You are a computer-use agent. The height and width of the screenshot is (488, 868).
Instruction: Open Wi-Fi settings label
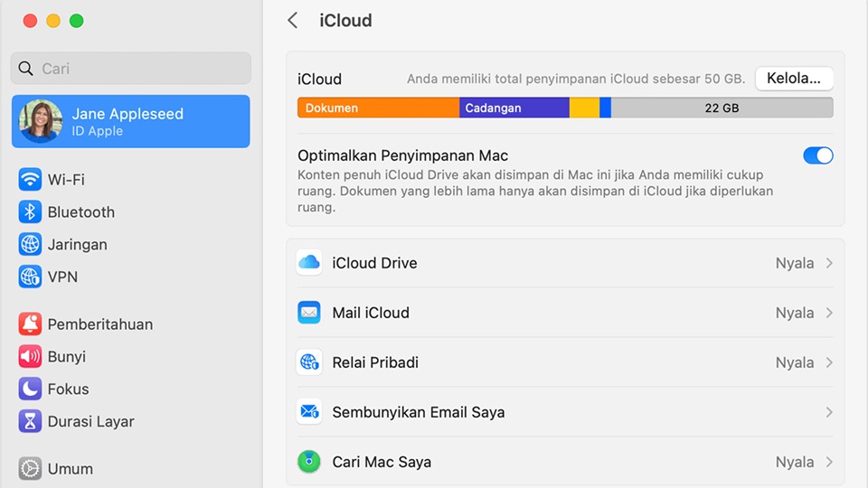66,180
